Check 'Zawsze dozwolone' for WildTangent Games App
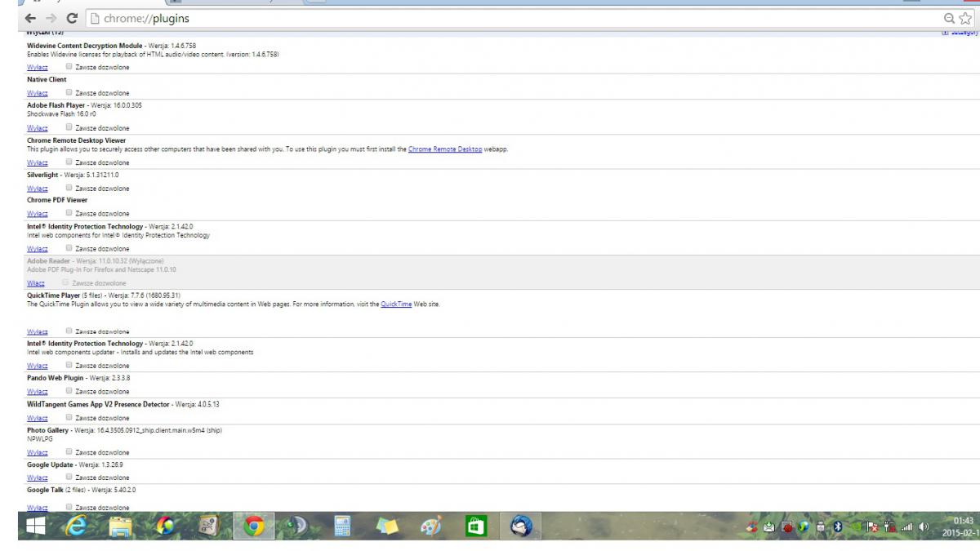This screenshot has width=980, height=551. click(69, 416)
